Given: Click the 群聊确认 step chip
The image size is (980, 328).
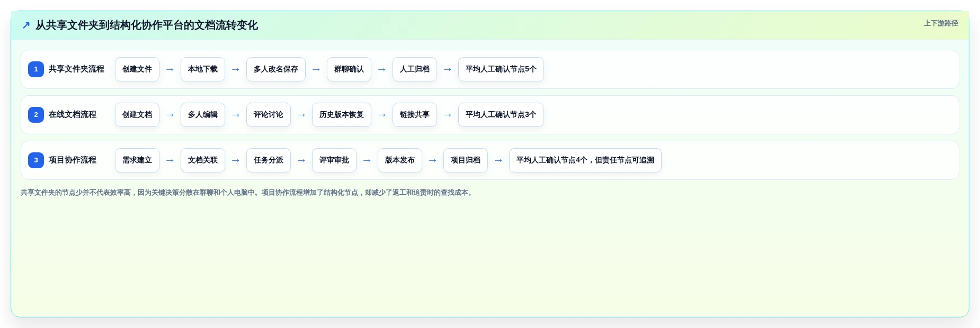Looking at the screenshot, I should (x=349, y=69).
